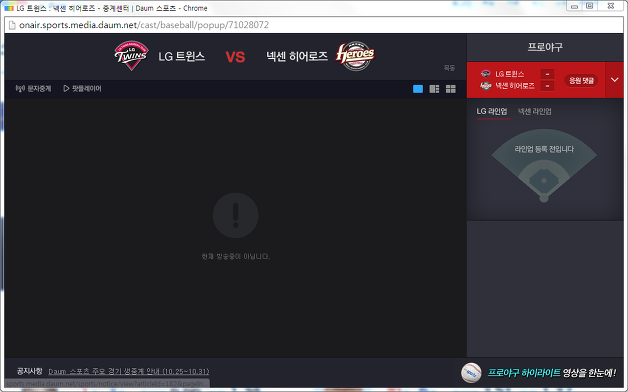Expand the red scoreboard chevron
628x392 pixels.
614,80
